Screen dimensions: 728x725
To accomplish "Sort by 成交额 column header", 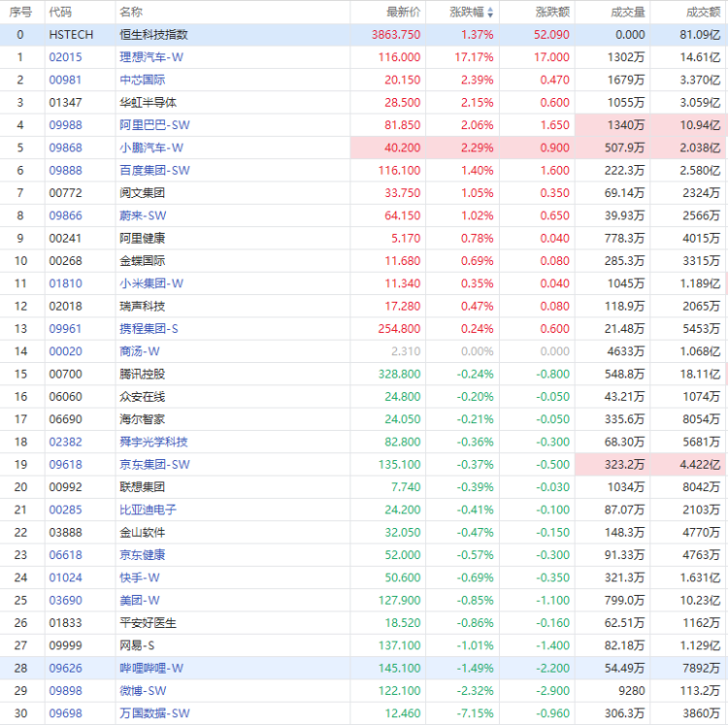I will click(x=703, y=12).
